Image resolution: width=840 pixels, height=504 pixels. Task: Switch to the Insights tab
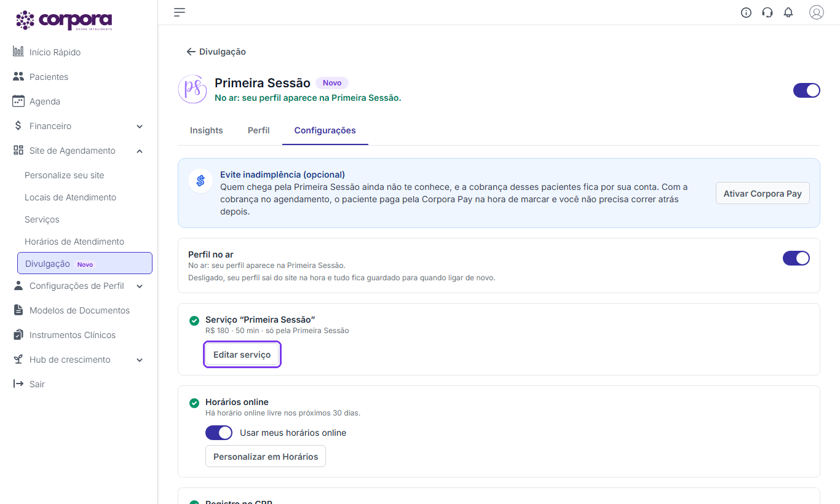coord(207,130)
